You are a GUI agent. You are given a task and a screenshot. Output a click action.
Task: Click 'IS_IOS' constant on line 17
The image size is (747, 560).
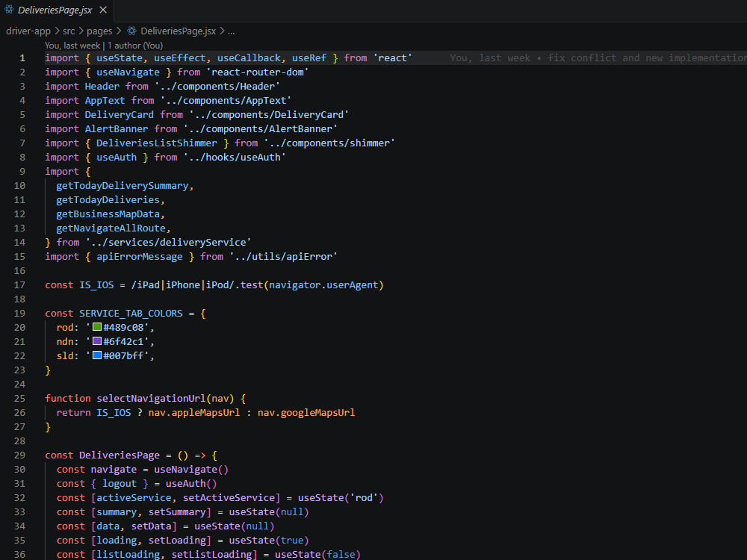click(x=96, y=285)
